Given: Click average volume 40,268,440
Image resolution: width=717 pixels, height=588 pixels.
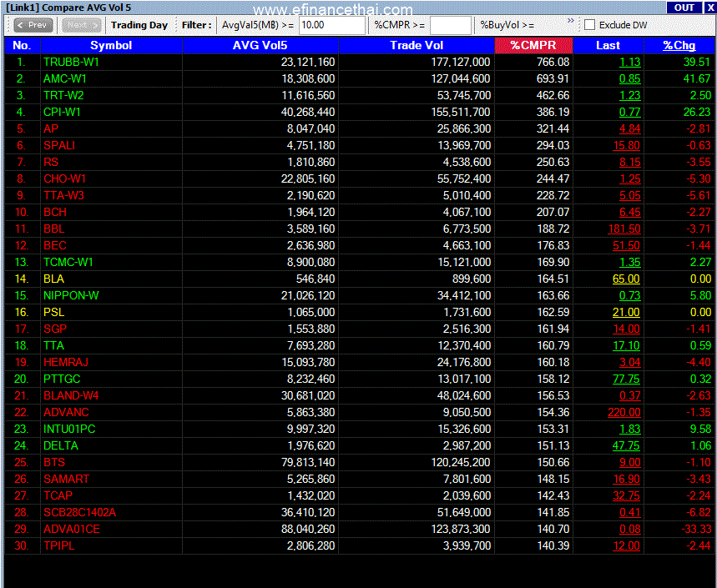Looking at the screenshot, I should pos(308,112).
